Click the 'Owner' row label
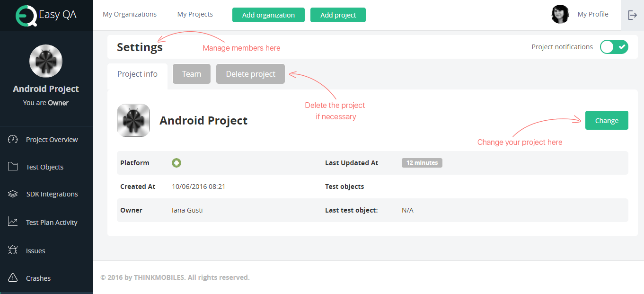The image size is (644, 294). tap(131, 210)
